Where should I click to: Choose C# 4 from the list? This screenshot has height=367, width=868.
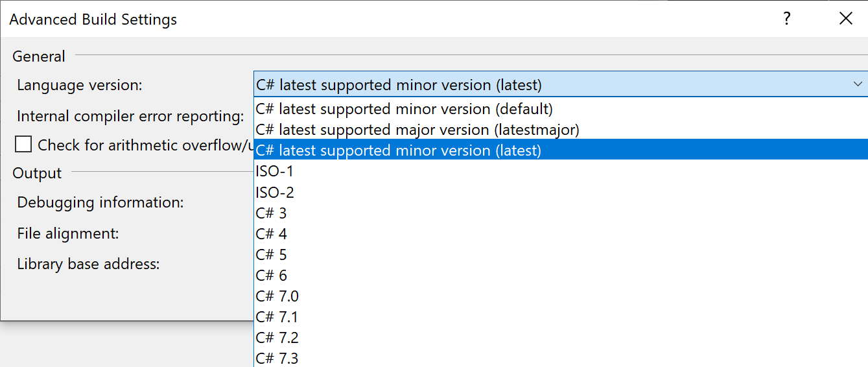[x=271, y=233]
